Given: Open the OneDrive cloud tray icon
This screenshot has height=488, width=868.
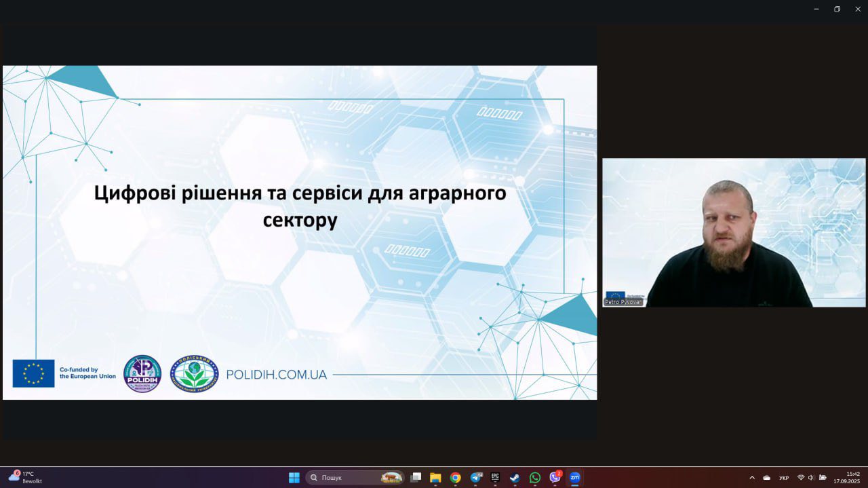Looking at the screenshot, I should 767,478.
